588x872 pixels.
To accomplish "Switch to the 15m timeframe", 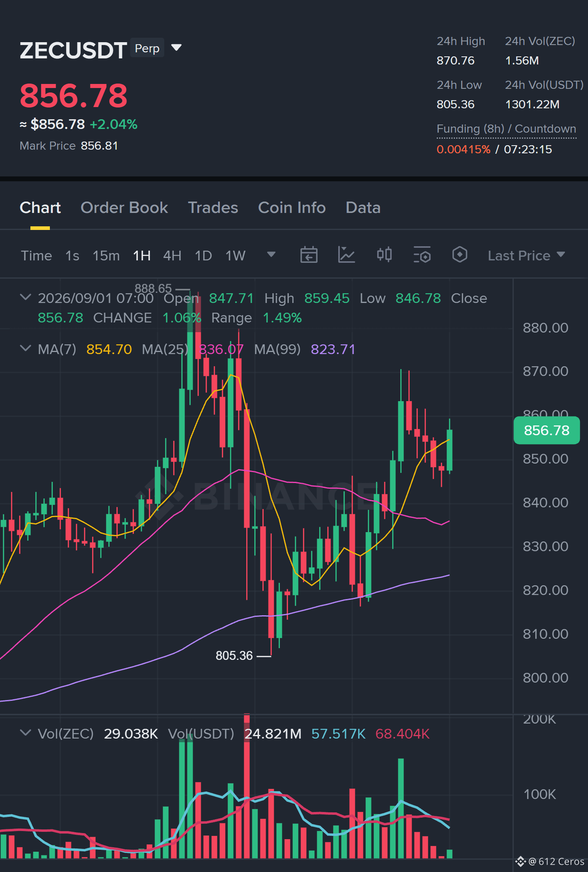I will (106, 256).
